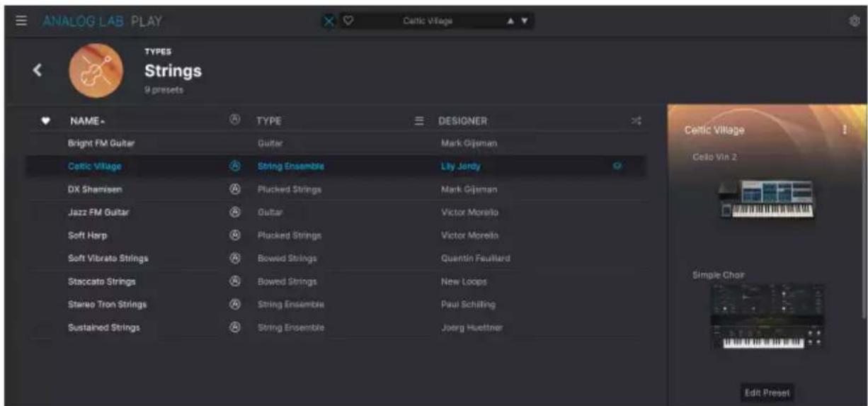Filter liked presets via heart column header

click(x=46, y=121)
